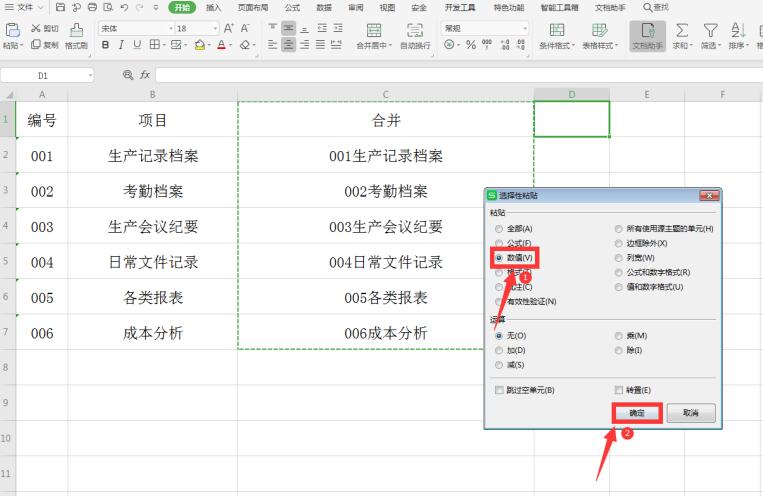The width and height of the screenshot is (763, 496).
Task: Click inside the formula bar input
Action: (x=459, y=75)
